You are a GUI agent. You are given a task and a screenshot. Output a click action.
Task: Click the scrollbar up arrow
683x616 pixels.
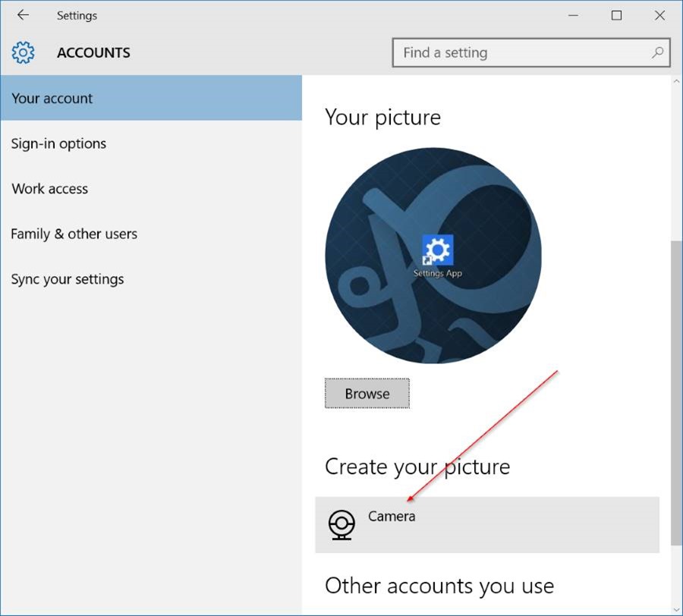point(676,81)
